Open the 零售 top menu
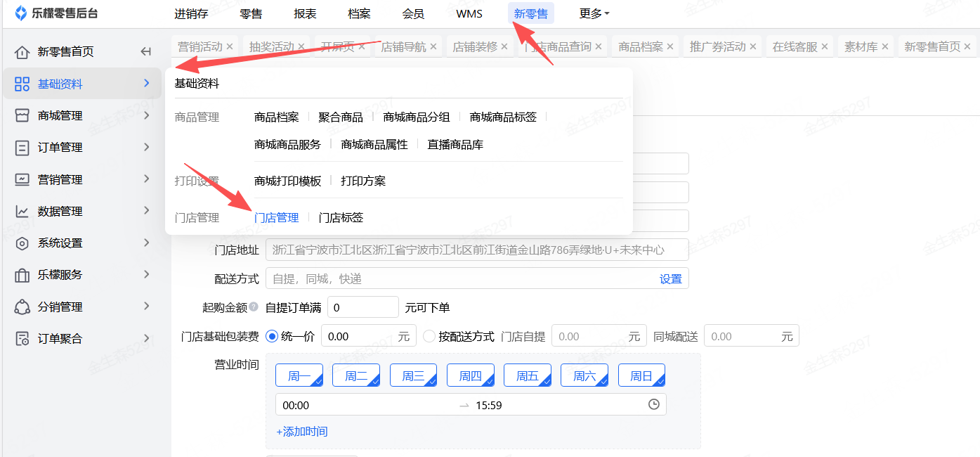 [x=251, y=13]
